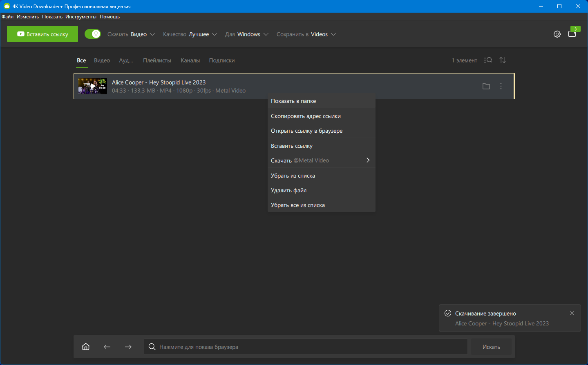Screen dimensions: 588x365
Task: Open the Качество Лучшее dropdown
Action: (x=190, y=34)
